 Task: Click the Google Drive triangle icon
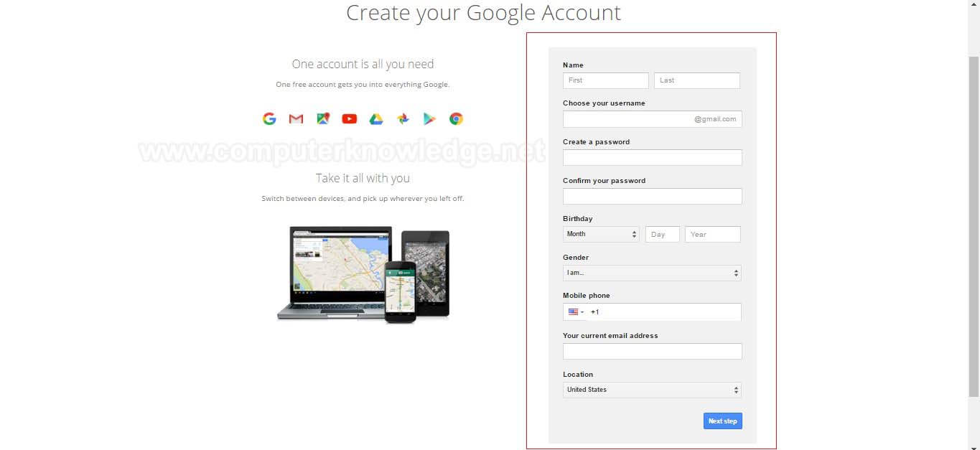[x=376, y=119]
